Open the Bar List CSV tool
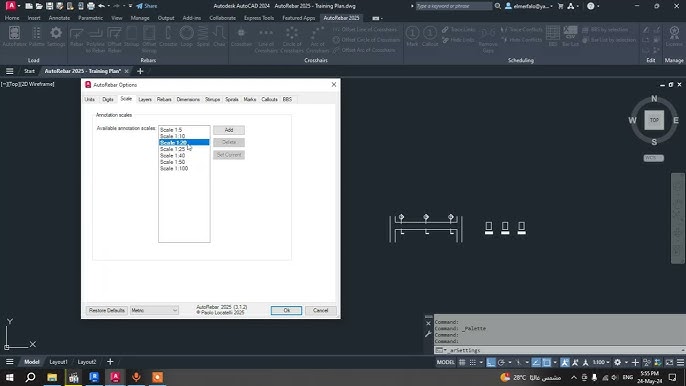The height and width of the screenshot is (386, 686). pyautogui.click(x=570, y=36)
